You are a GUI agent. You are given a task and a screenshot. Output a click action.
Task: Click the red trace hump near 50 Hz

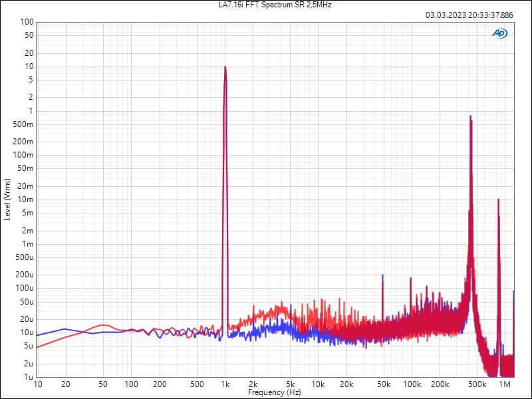pos(102,325)
